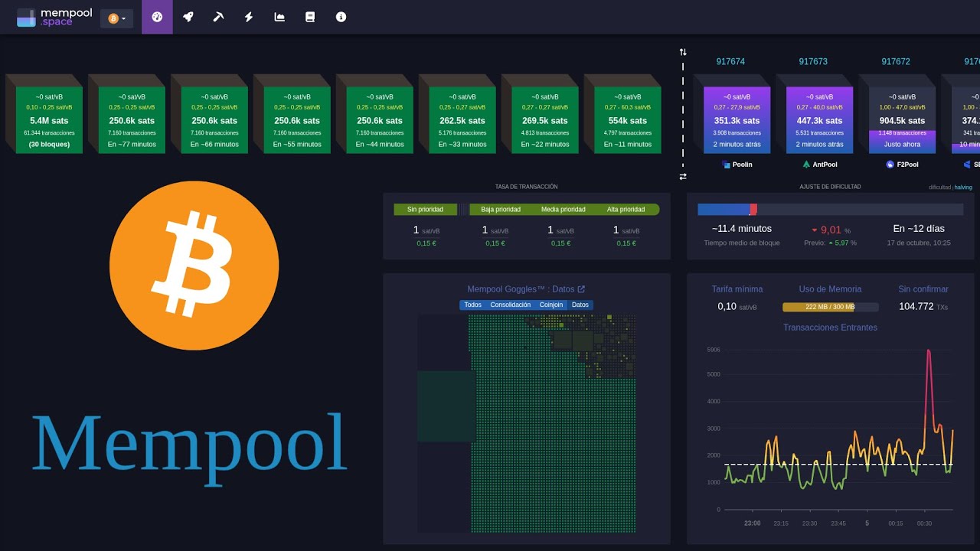980x551 pixels.
Task: Open block height 917674 link
Action: pos(730,61)
